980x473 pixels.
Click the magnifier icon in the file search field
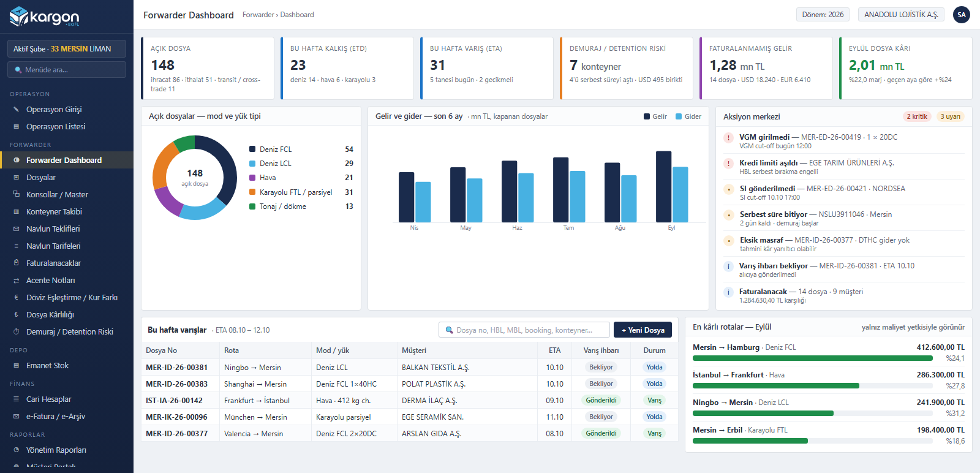[450, 330]
